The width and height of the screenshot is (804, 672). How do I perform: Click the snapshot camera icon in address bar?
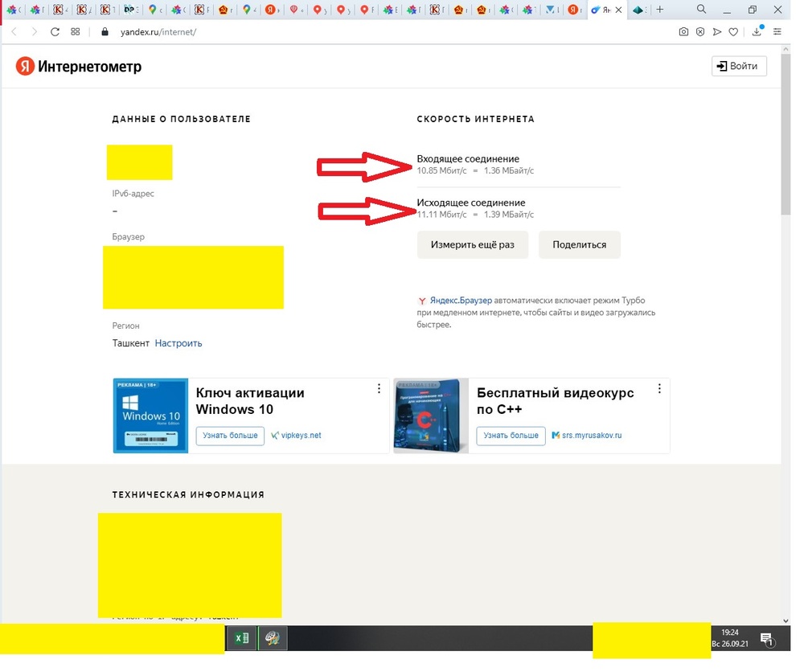click(x=683, y=32)
